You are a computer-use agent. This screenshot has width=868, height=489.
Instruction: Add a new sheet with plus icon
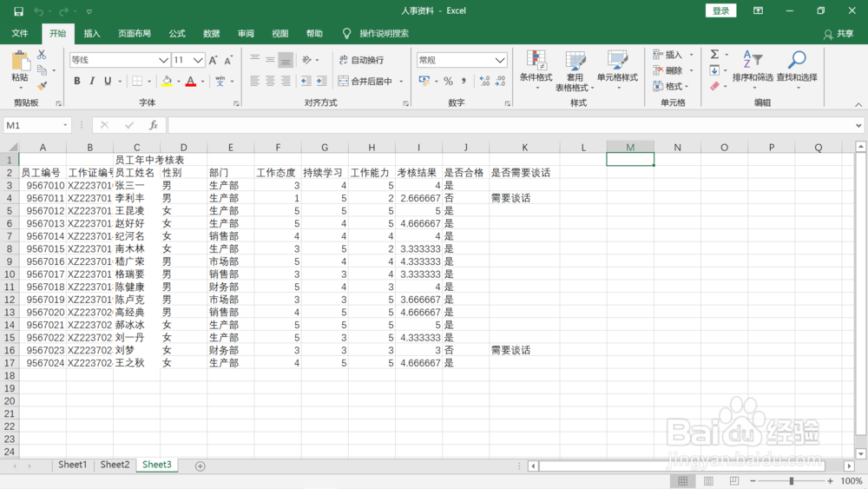pos(201,466)
